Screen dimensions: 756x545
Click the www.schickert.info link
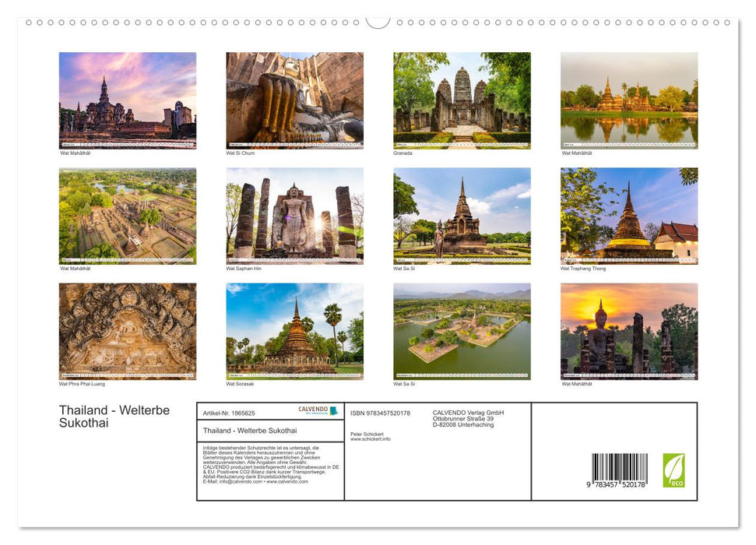click(371, 439)
